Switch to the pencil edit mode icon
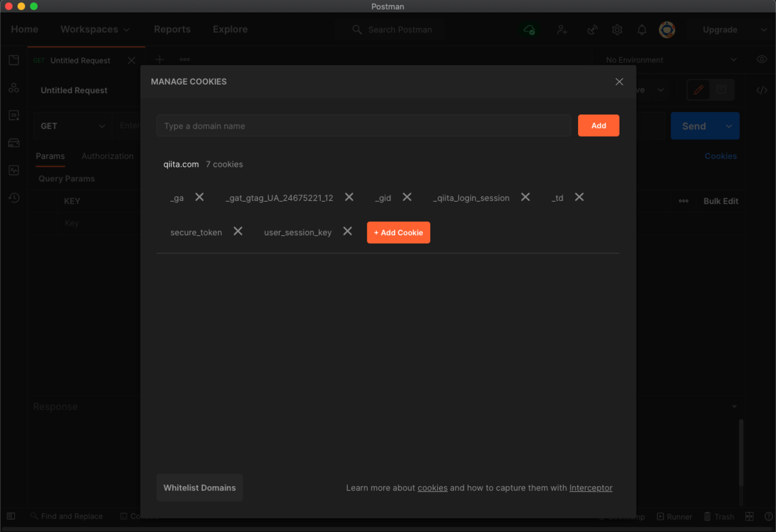The width and height of the screenshot is (776, 532). 698,90
